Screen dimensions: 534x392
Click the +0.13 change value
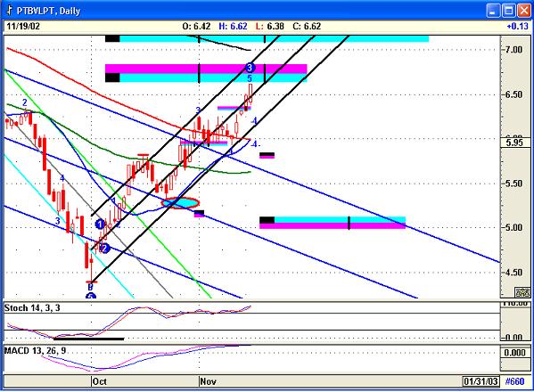(x=517, y=26)
